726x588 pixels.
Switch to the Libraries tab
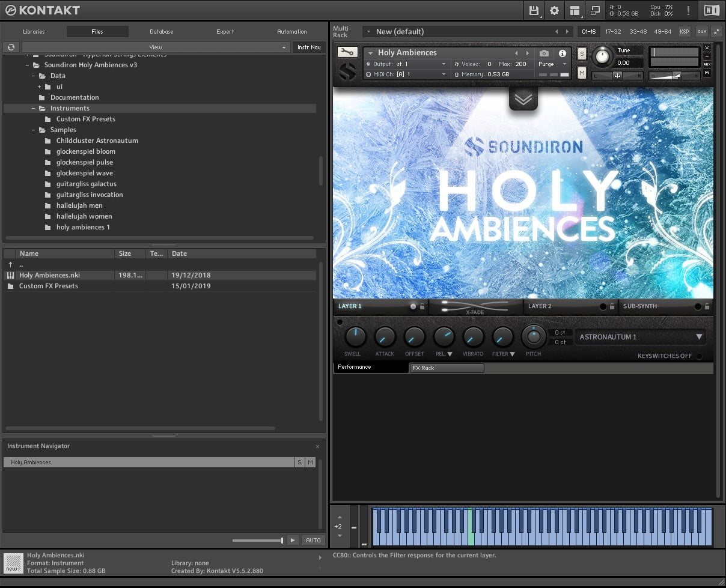point(34,32)
